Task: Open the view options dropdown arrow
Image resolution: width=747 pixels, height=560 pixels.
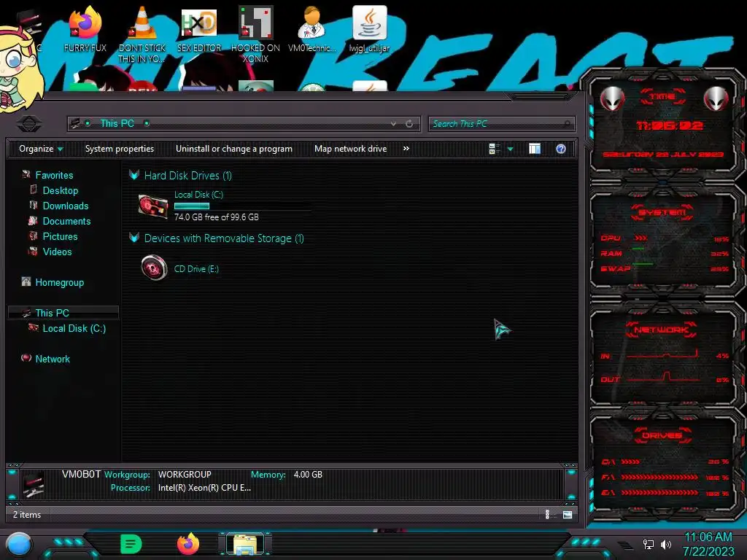Action: tap(510, 149)
